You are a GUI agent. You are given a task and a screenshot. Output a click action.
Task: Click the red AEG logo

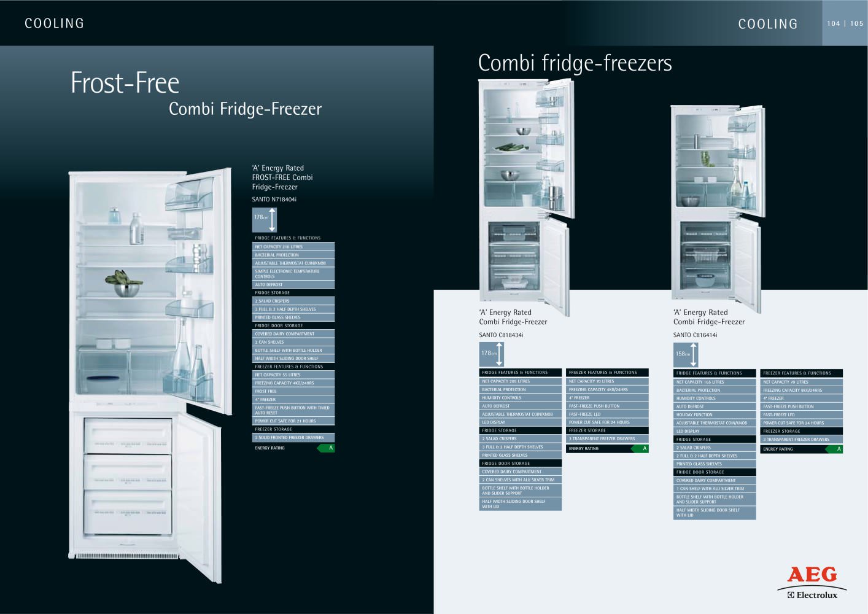812,575
